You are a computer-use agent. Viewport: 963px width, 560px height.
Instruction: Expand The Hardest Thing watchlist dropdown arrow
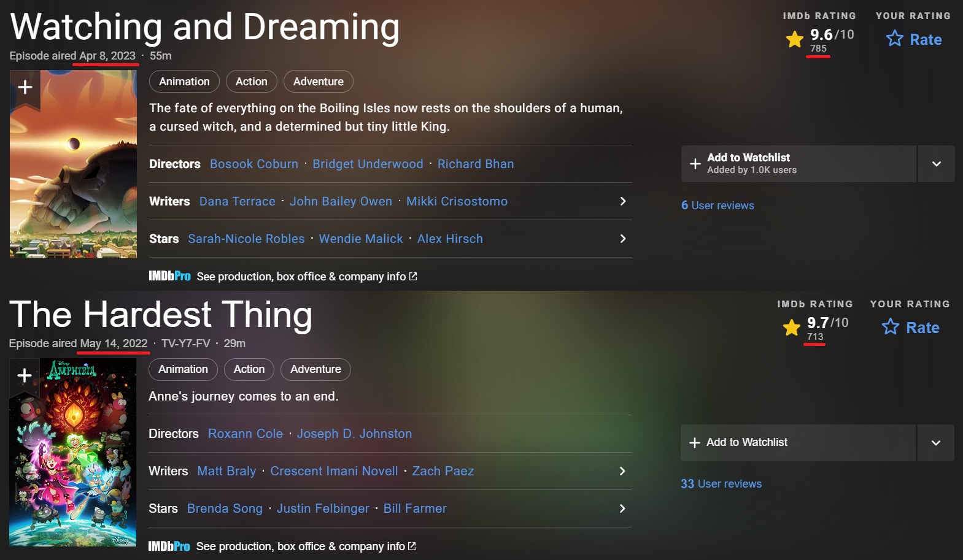tap(935, 443)
